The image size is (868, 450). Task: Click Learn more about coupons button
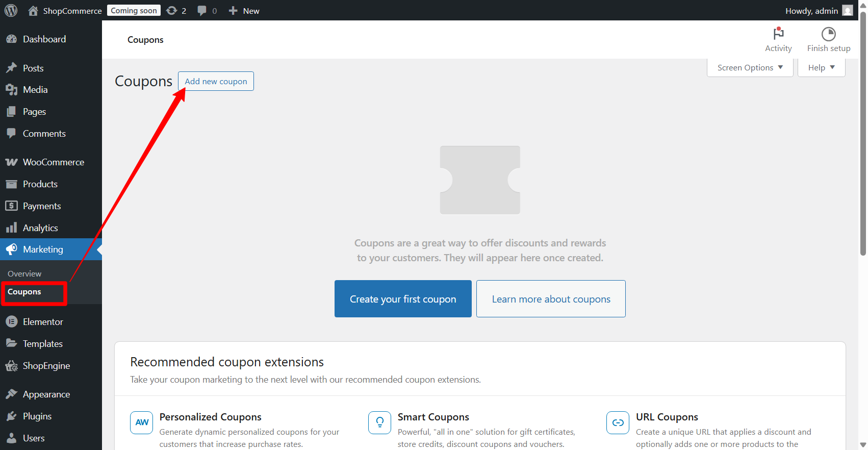[x=551, y=299]
